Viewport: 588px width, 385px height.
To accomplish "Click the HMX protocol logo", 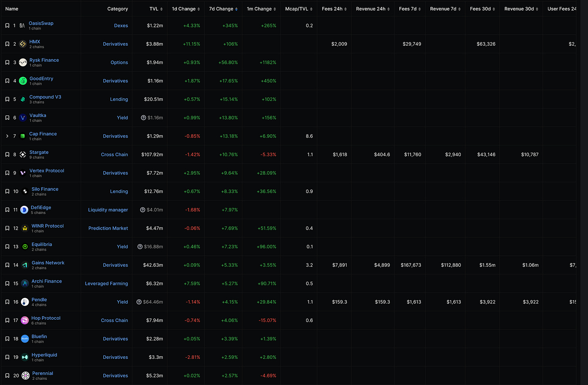I will click(x=23, y=44).
